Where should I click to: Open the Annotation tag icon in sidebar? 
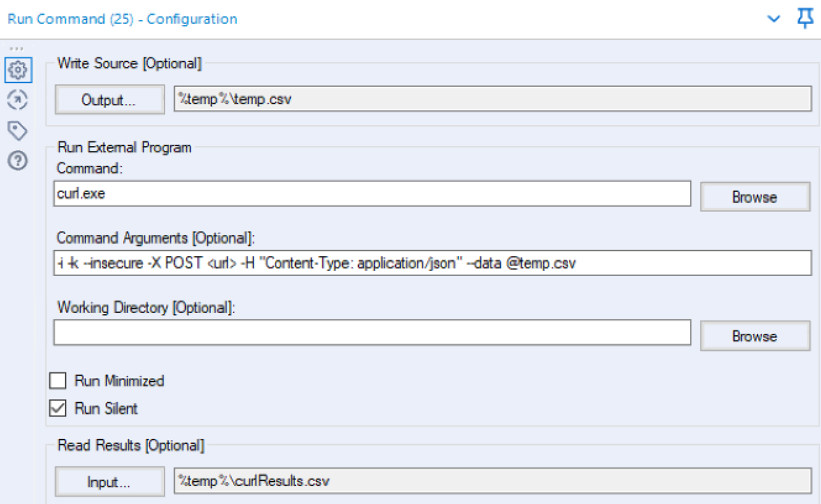[18, 130]
